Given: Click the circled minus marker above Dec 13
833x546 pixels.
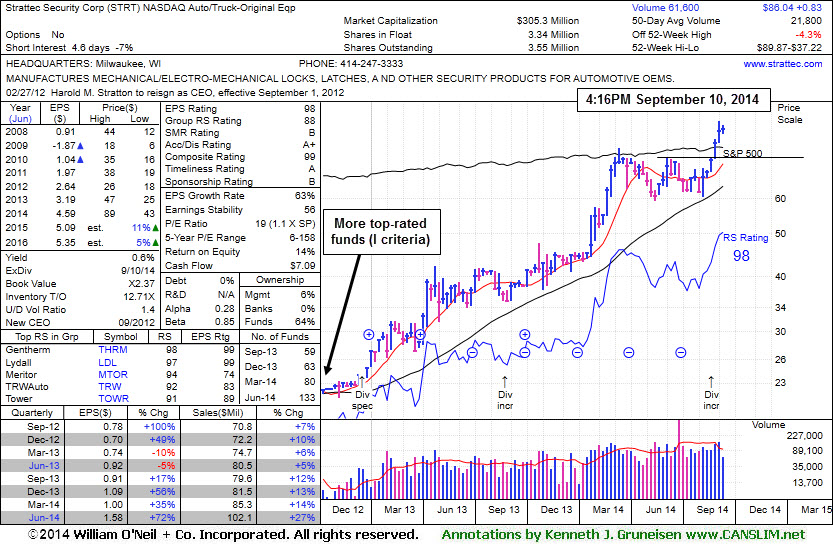Looking at the screenshot, I should point(577,353).
